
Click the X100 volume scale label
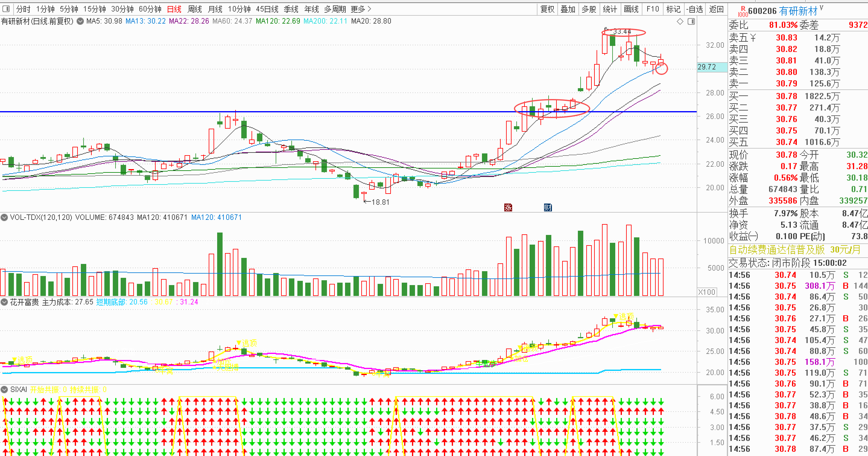tap(707, 292)
